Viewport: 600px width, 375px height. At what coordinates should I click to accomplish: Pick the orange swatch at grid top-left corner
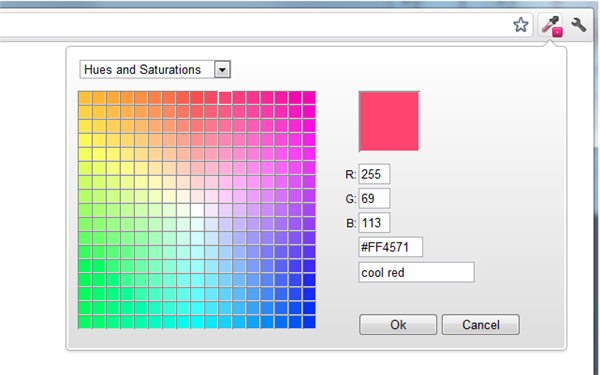pyautogui.click(x=85, y=98)
